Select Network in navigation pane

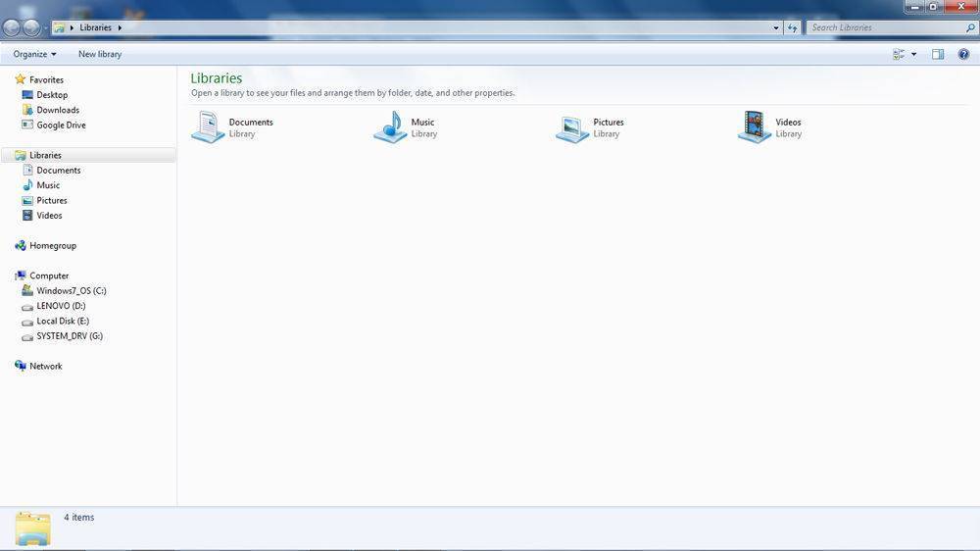45,366
